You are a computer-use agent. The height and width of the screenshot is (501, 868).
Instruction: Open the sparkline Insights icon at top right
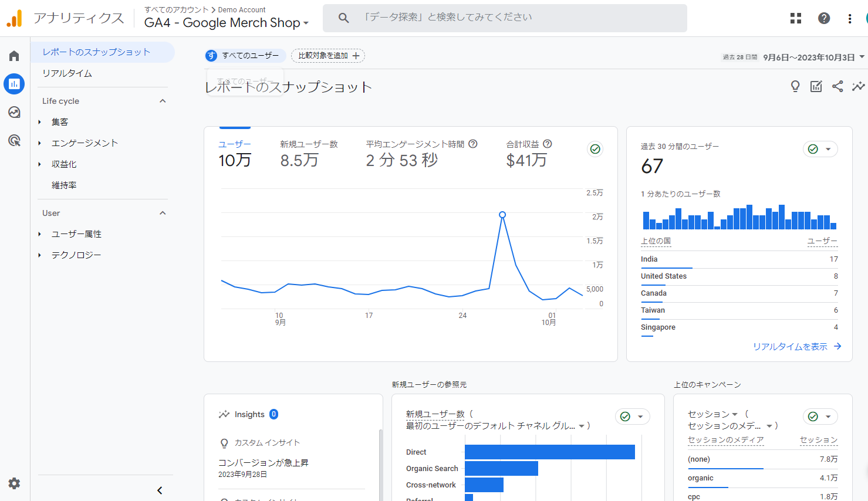pyautogui.click(x=858, y=87)
